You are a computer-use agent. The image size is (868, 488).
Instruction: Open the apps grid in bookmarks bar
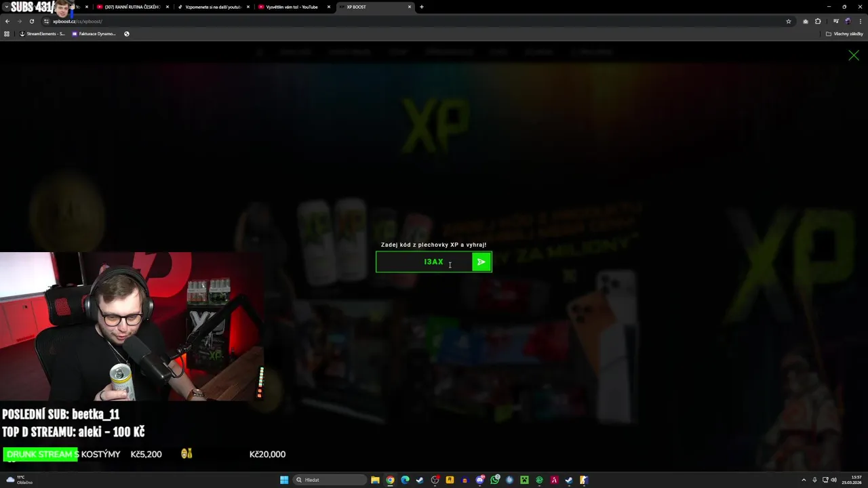coord(7,33)
